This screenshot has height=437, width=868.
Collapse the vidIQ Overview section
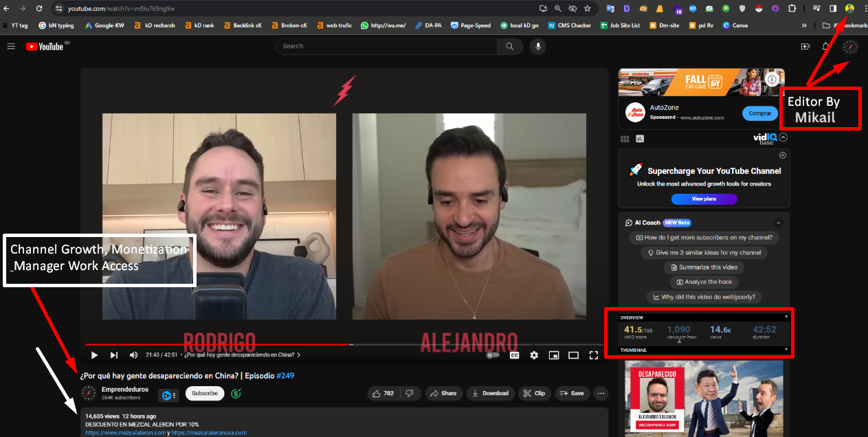pos(786,317)
